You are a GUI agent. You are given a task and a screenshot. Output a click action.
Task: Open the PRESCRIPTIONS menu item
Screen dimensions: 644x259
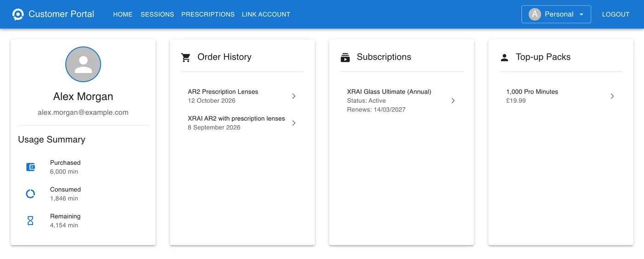click(208, 14)
